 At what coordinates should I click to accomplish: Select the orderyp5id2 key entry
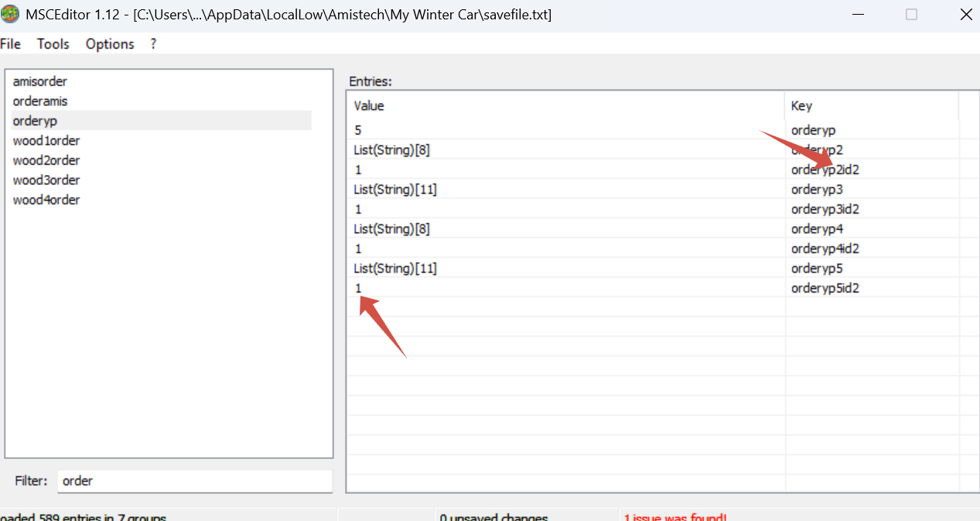[x=825, y=288]
